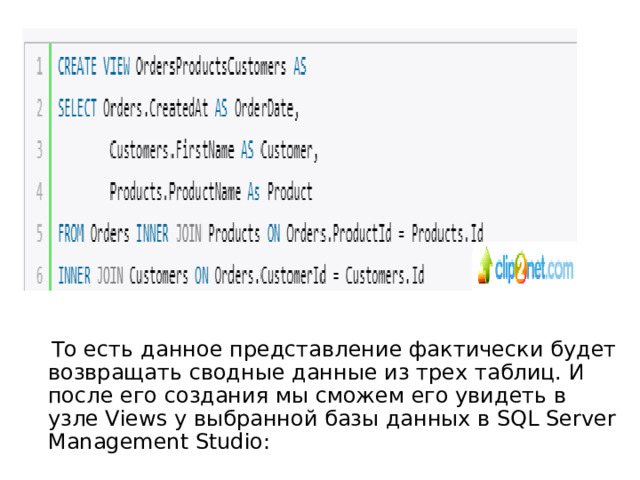The image size is (640, 480).
Task: Click line number 3 in the gutter
Action: coord(38,151)
